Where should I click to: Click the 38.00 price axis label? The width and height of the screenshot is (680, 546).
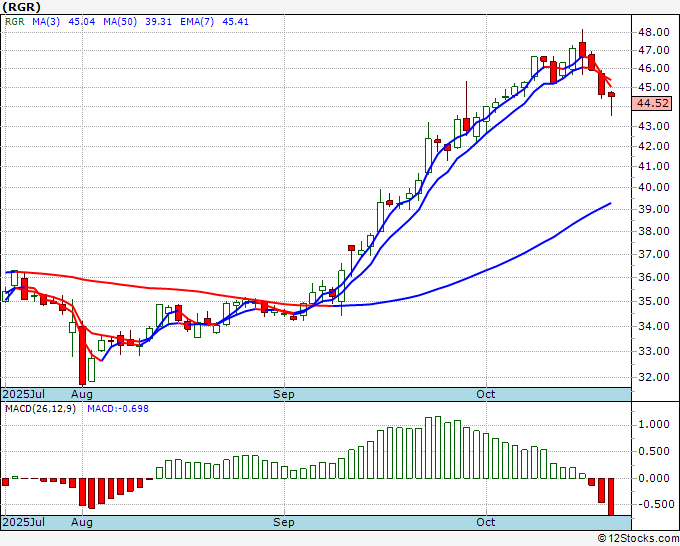coord(654,232)
